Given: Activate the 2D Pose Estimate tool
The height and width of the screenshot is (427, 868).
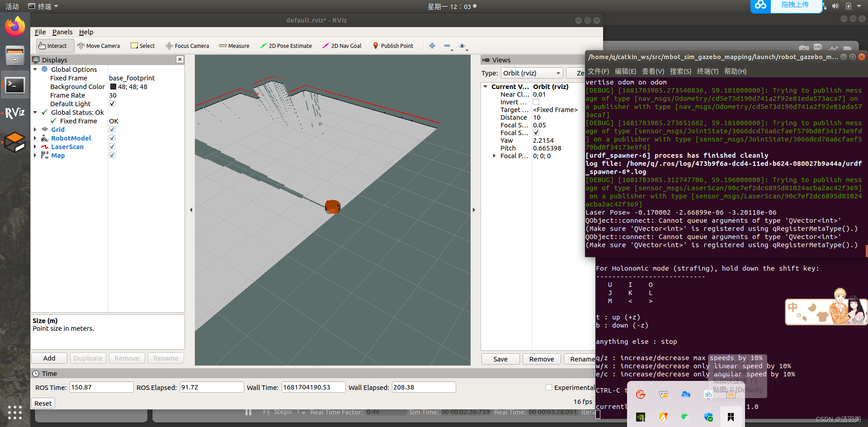Looking at the screenshot, I should pos(286,46).
